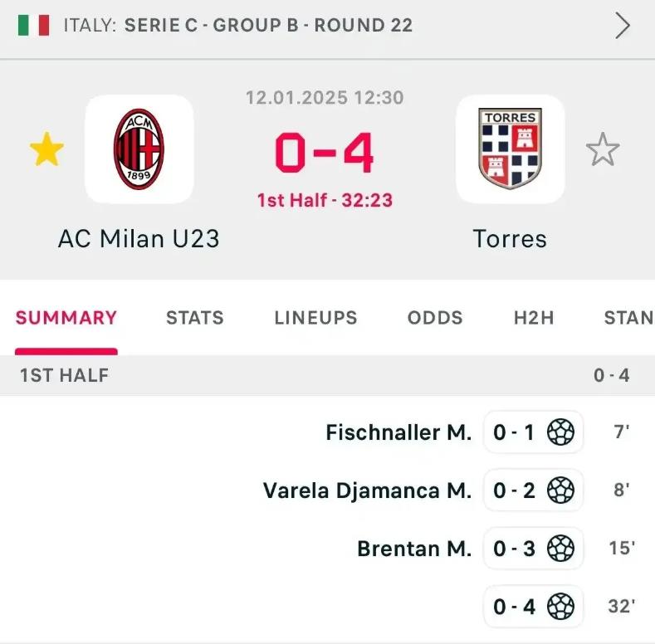Open the H2H tab
This screenshot has height=644, width=655.
click(534, 318)
